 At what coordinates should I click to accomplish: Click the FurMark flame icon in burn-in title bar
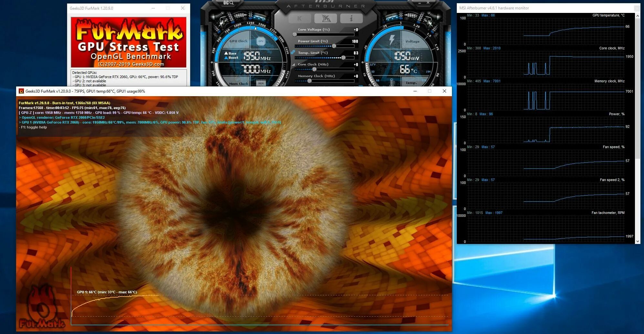tap(21, 91)
